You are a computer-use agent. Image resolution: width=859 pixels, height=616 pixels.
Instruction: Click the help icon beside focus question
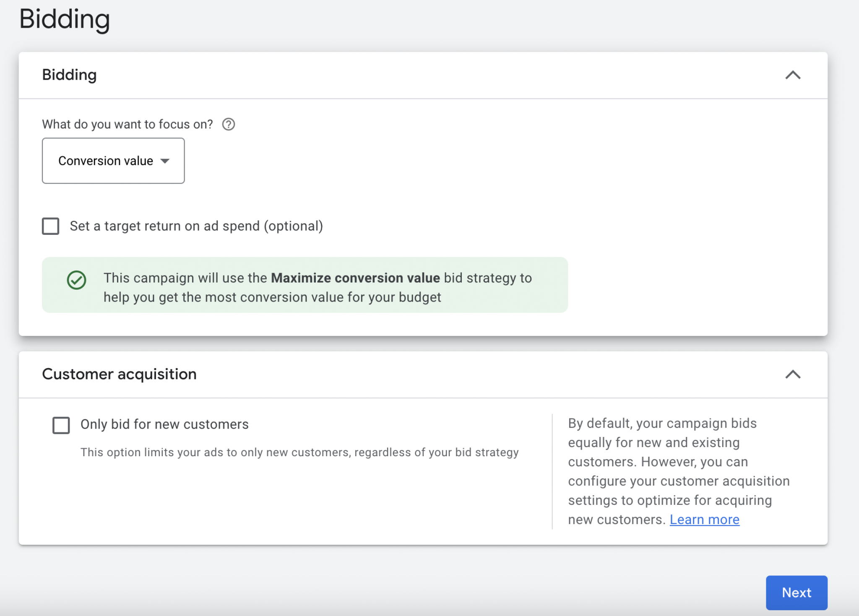click(228, 124)
